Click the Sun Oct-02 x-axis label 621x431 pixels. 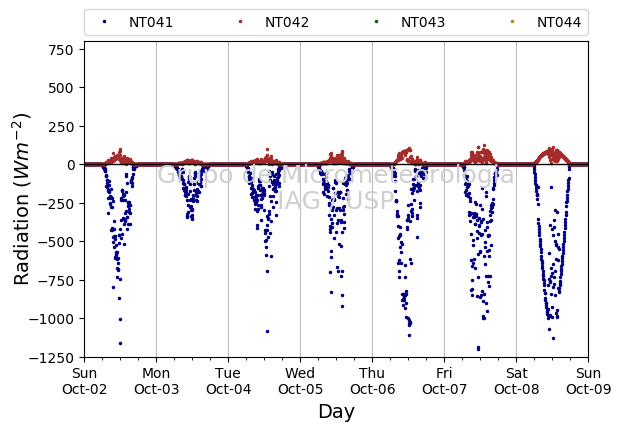(x=84, y=381)
